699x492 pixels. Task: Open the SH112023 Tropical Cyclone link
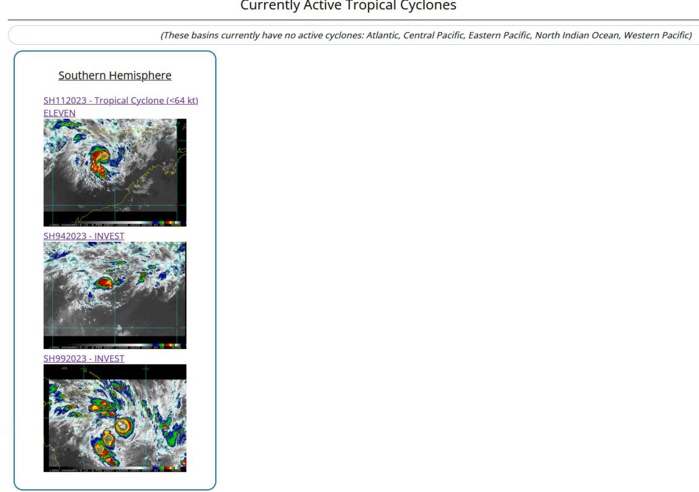pyautogui.click(x=120, y=100)
